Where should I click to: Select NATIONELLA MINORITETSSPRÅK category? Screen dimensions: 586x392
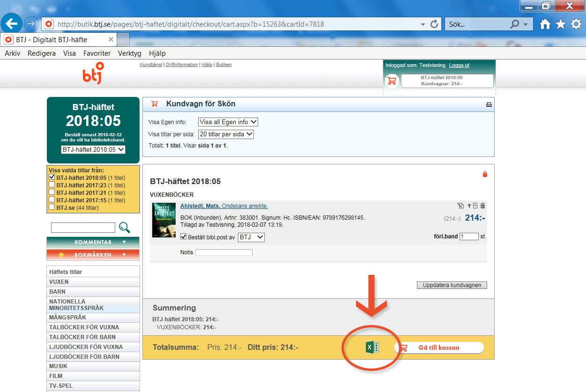[93, 305]
